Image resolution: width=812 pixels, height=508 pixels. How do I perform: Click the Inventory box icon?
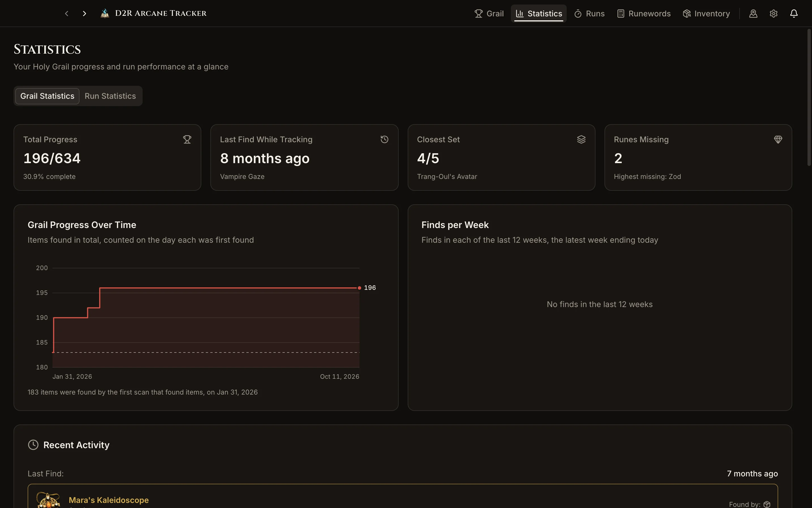coord(687,14)
